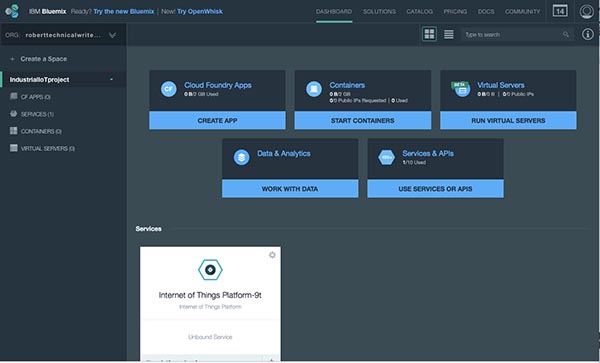Screen dimensions: 600x363
Task: Open the Catalog menu item
Action: click(x=419, y=11)
